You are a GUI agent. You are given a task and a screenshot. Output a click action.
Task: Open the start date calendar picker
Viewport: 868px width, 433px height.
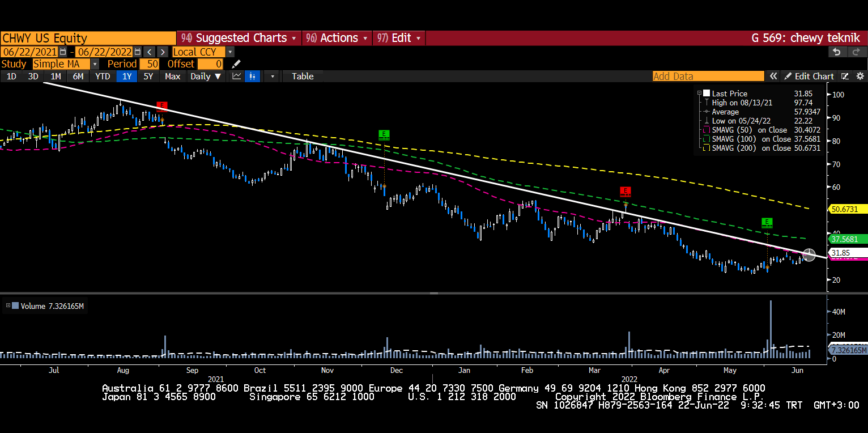[x=63, y=52]
